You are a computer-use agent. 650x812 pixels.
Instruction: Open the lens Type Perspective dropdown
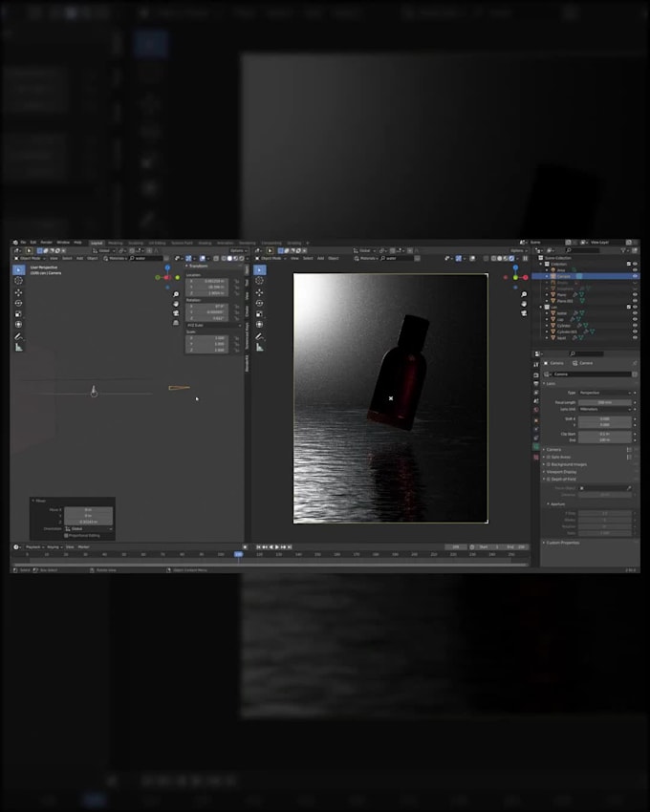coord(606,393)
